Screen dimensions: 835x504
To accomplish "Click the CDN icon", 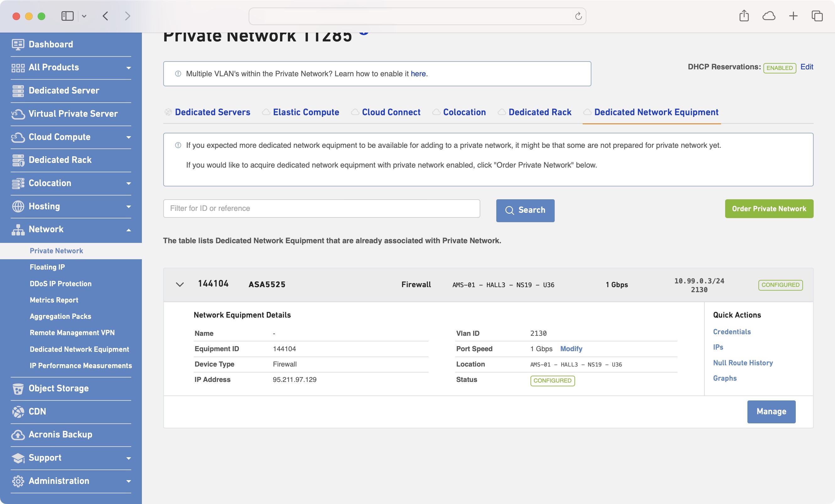I will tap(18, 411).
